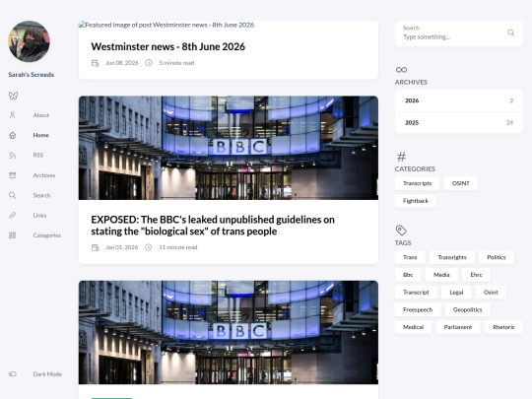This screenshot has height=399, width=532.
Task: Click the RSS feed icon
Action: click(13, 155)
